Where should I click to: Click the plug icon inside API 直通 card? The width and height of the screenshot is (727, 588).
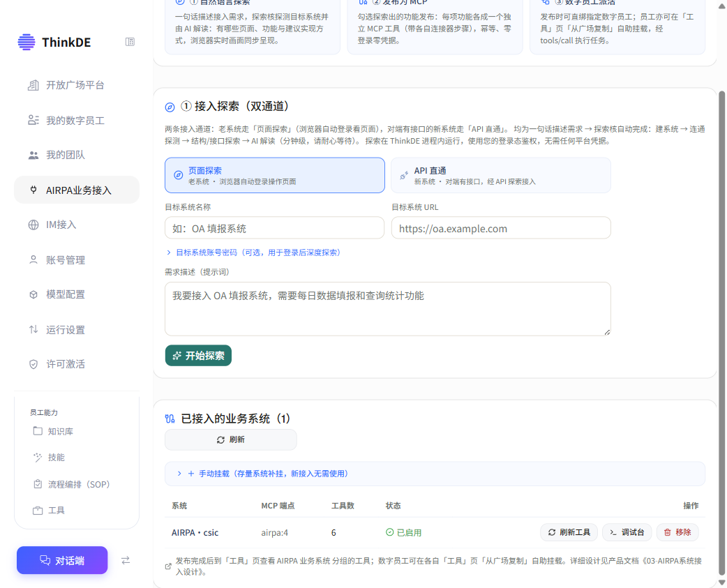pos(404,175)
